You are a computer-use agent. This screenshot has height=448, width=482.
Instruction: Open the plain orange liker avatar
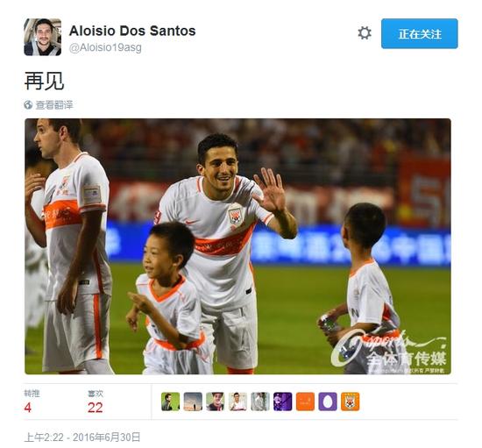305,402
